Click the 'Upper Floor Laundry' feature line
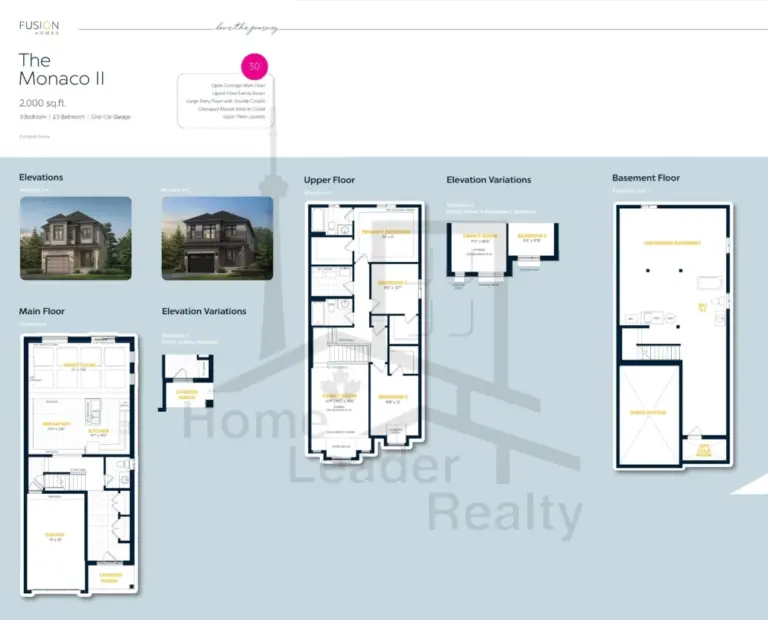768x620 pixels. pyautogui.click(x=244, y=117)
